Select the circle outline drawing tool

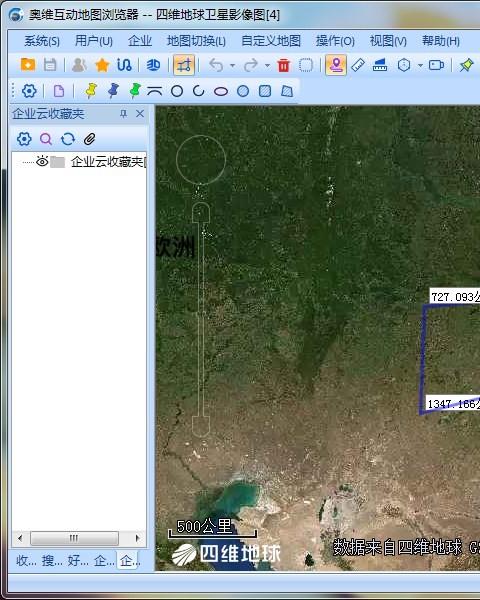click(x=176, y=91)
